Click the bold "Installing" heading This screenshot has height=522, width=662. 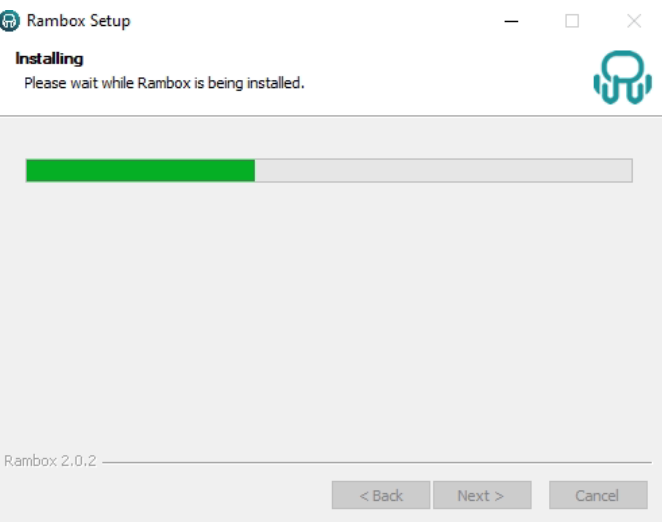click(49, 59)
